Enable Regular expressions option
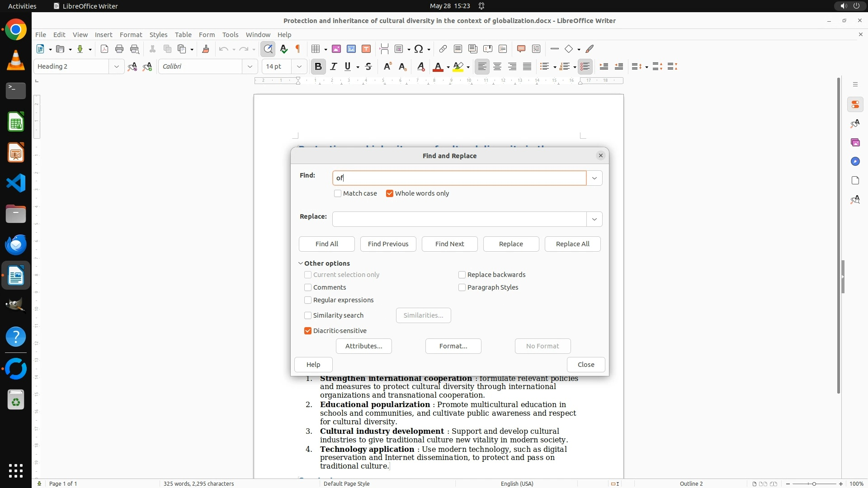Viewport: 868px width, 488px height. point(308,300)
